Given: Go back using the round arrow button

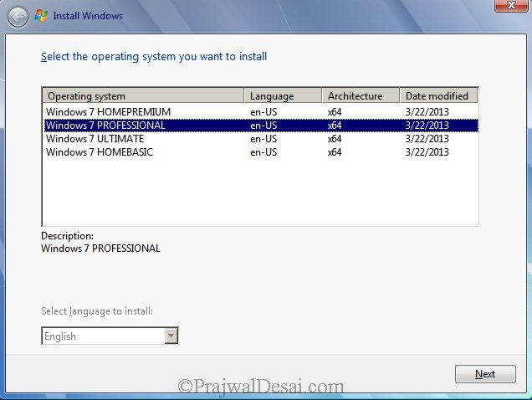Looking at the screenshot, I should [x=18, y=18].
